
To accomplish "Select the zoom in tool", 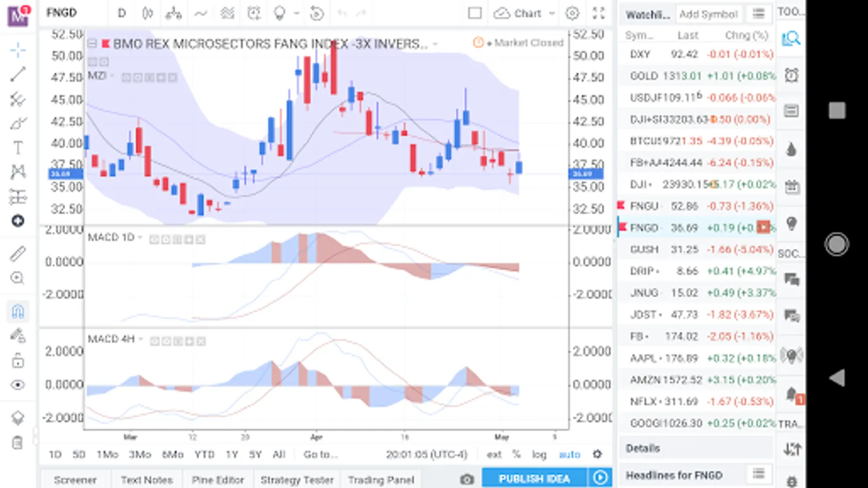I will pyautogui.click(x=18, y=278).
